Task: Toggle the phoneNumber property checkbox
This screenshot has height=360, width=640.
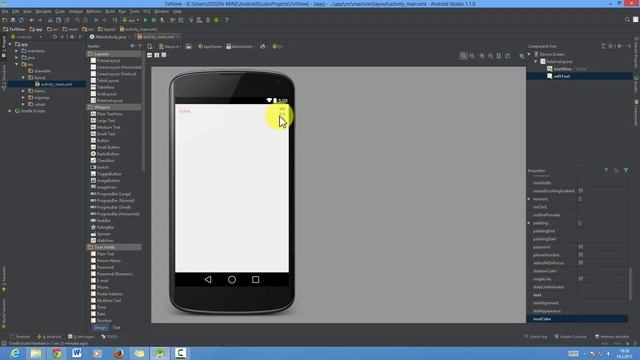Action: (x=581, y=255)
